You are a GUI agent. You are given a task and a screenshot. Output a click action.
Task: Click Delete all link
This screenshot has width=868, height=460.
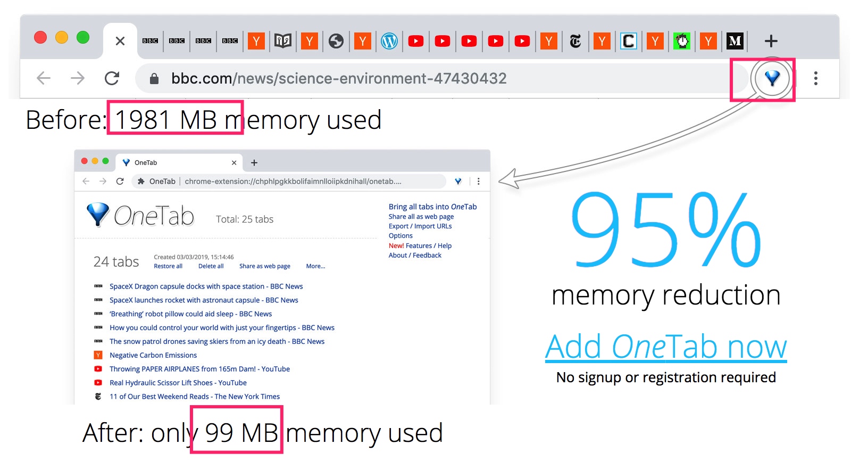tap(211, 266)
